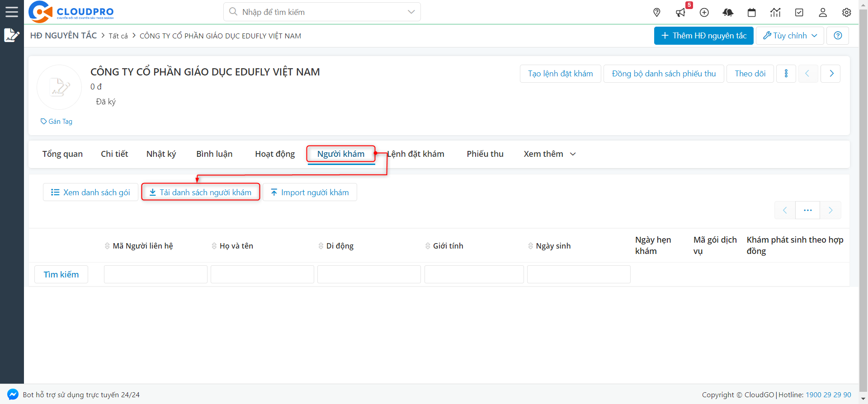Click Xem danh sách gói button

pyautogui.click(x=90, y=192)
